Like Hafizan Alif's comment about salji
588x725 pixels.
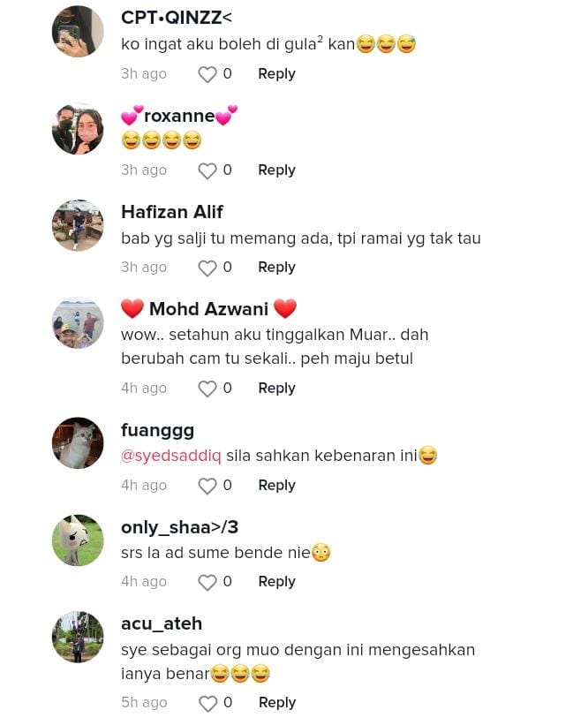coord(207,268)
